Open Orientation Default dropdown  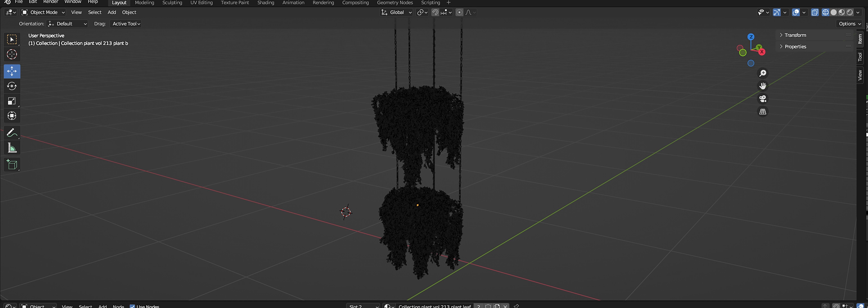[67, 24]
